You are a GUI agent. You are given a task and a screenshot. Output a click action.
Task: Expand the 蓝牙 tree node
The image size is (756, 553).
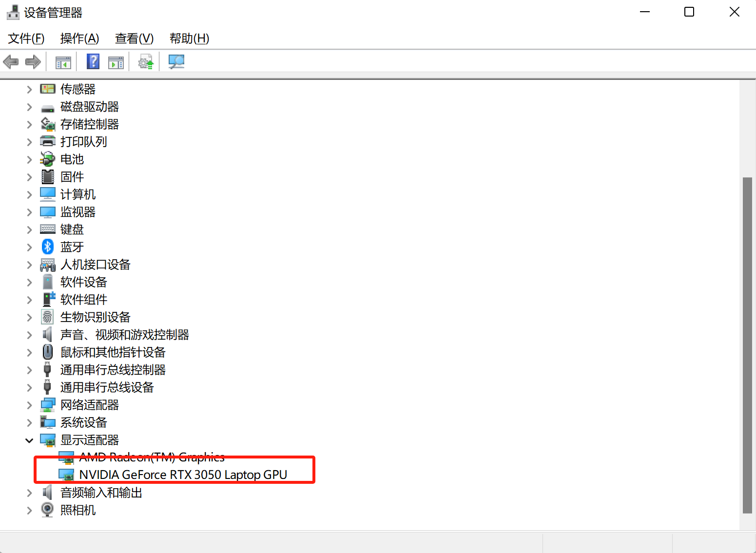point(29,247)
